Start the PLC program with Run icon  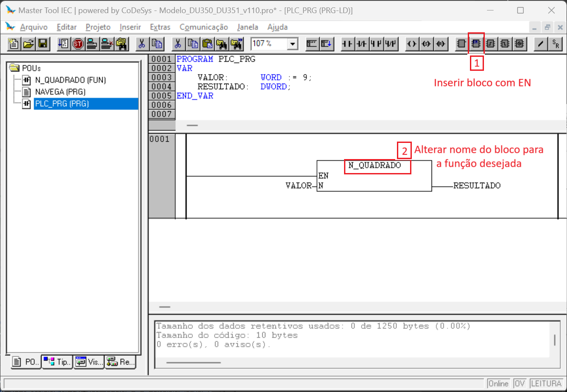pos(63,44)
